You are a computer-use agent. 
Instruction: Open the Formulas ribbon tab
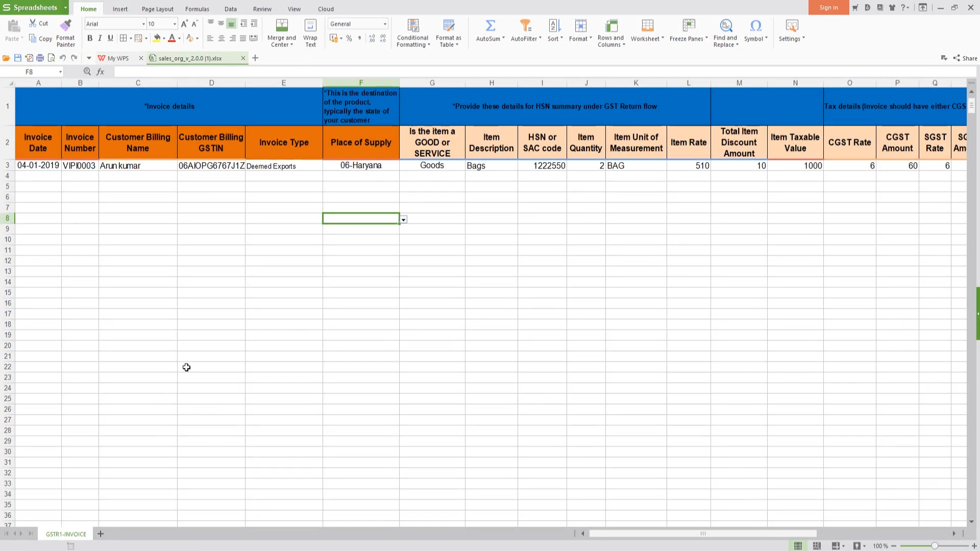pos(197,9)
